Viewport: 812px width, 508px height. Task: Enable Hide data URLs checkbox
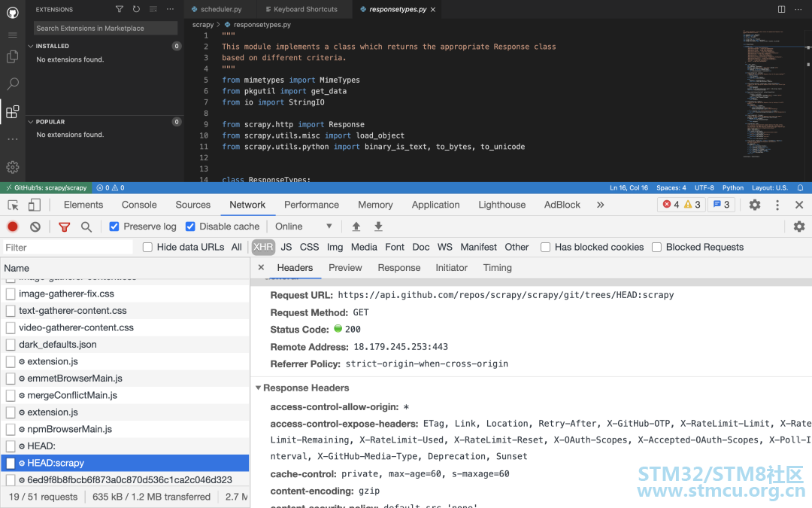147,248
